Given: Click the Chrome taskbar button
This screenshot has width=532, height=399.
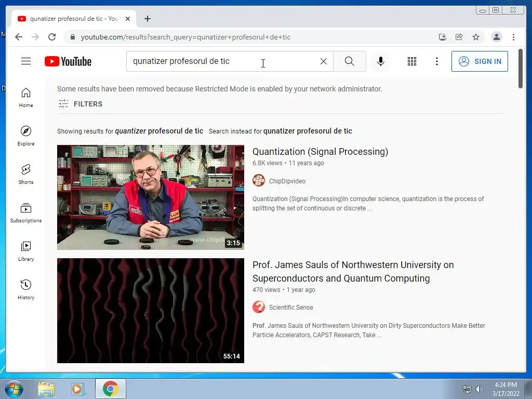Looking at the screenshot, I should tap(110, 389).
